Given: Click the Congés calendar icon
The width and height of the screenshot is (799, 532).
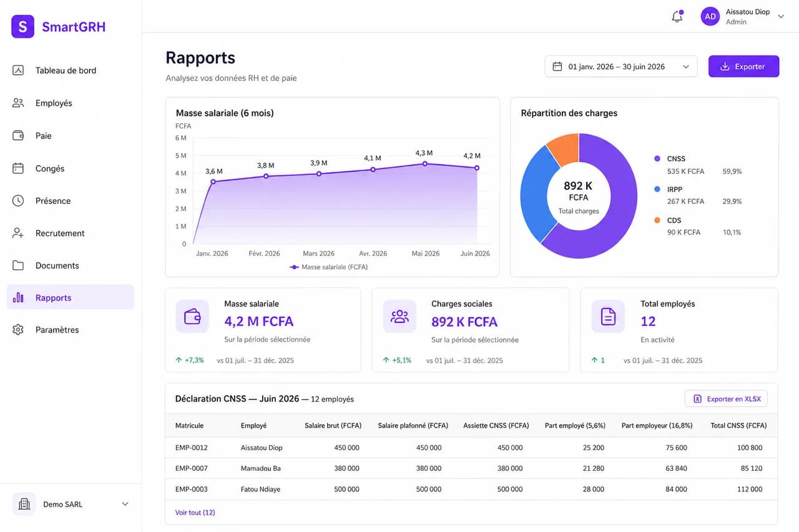Looking at the screenshot, I should click(18, 168).
